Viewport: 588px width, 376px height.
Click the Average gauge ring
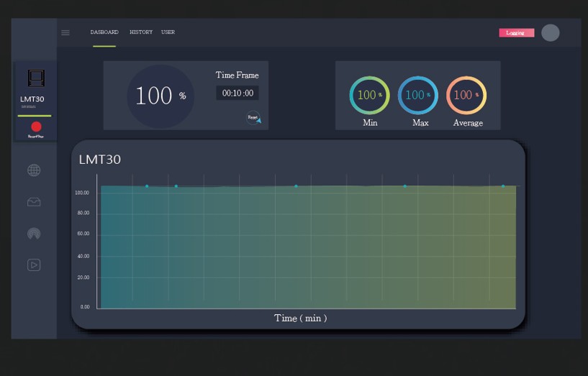(466, 95)
